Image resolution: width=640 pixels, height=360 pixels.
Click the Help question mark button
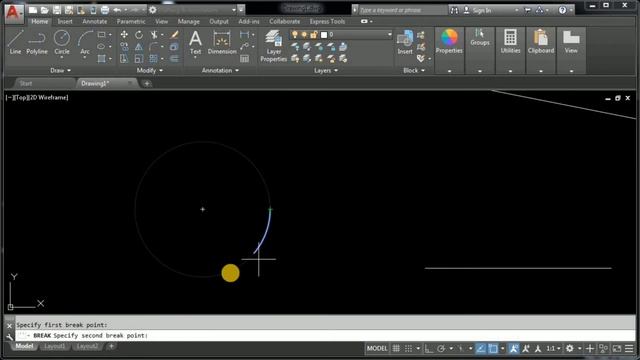click(562, 10)
